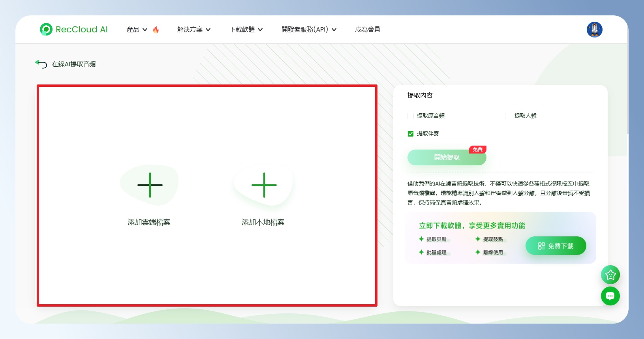Uncheck the 提取伴奏 checkbox
The image size is (644, 339).
(411, 134)
